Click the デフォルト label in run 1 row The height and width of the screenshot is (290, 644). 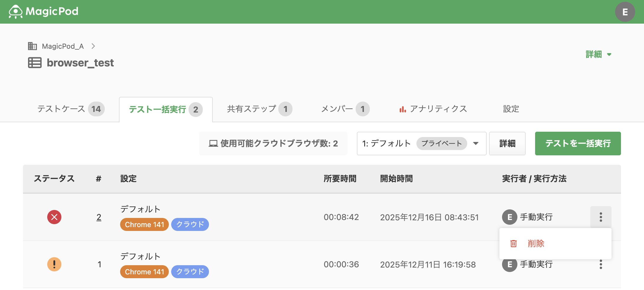click(x=140, y=256)
